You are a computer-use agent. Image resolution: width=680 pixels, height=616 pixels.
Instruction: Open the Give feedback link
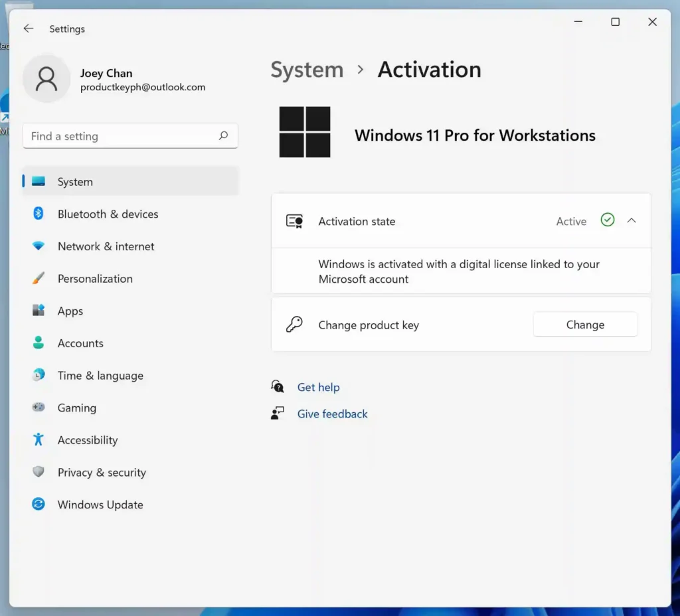(x=332, y=414)
